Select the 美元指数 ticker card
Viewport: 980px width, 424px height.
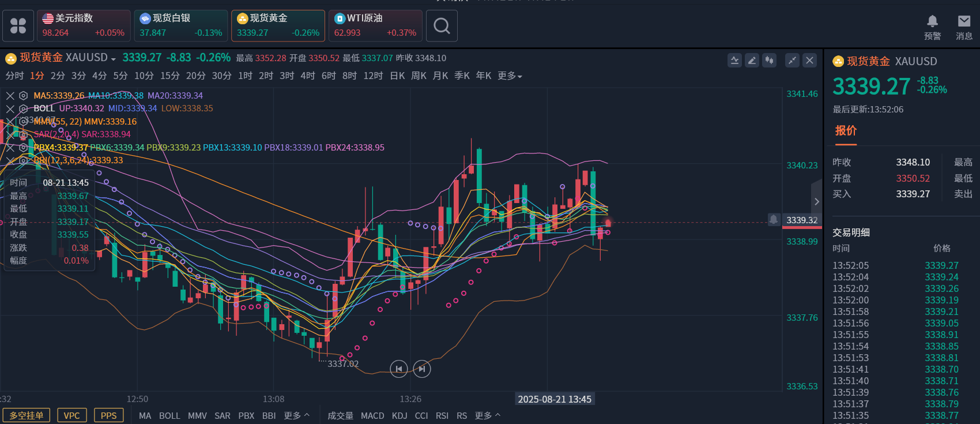click(84, 26)
